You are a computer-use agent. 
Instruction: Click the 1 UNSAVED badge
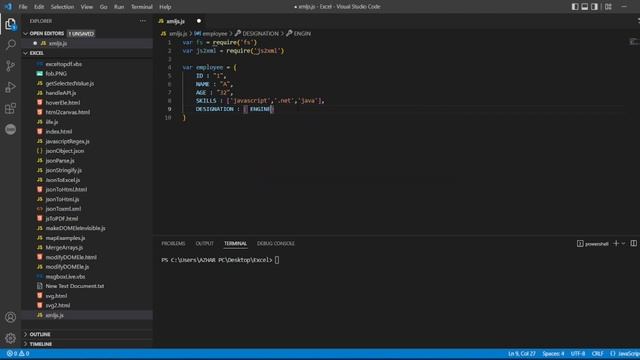click(x=81, y=33)
